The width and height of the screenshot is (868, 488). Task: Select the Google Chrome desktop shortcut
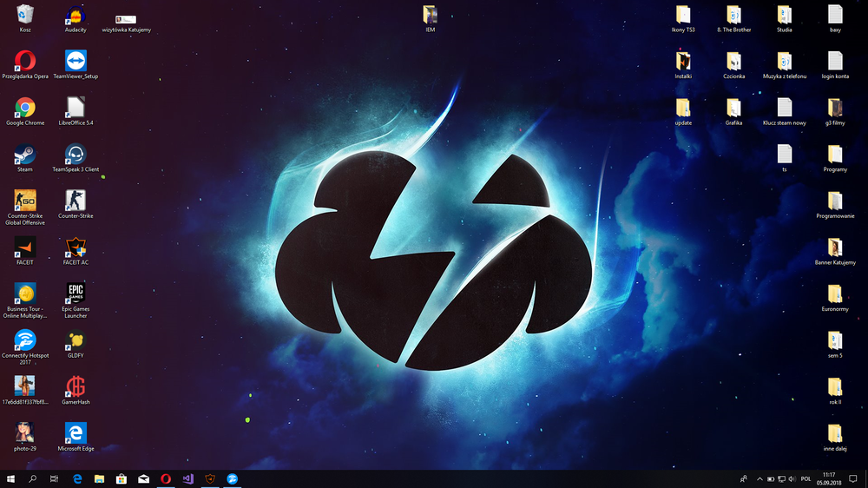[x=25, y=111]
